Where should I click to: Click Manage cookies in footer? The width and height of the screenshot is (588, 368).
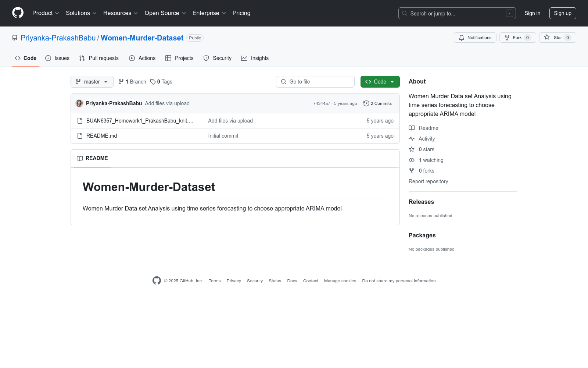pyautogui.click(x=340, y=281)
